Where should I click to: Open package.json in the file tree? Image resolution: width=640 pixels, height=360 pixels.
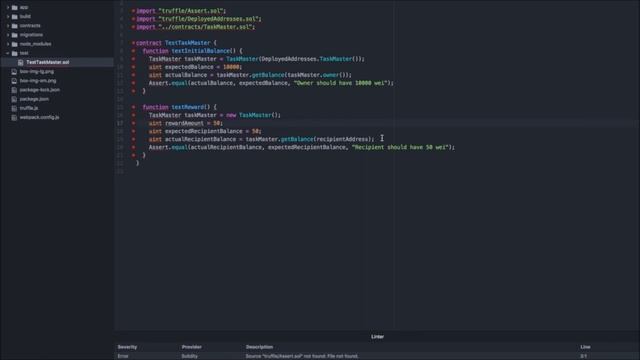tap(34, 99)
